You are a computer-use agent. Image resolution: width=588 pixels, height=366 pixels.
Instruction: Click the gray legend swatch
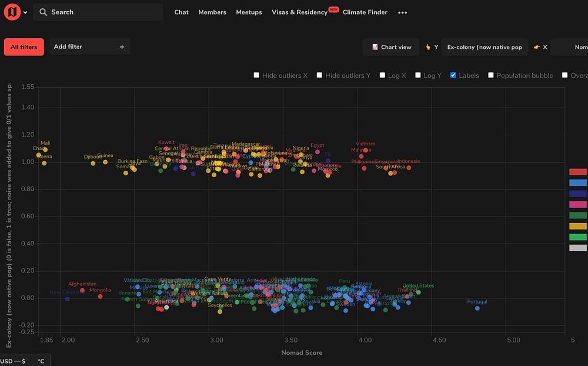pos(578,248)
